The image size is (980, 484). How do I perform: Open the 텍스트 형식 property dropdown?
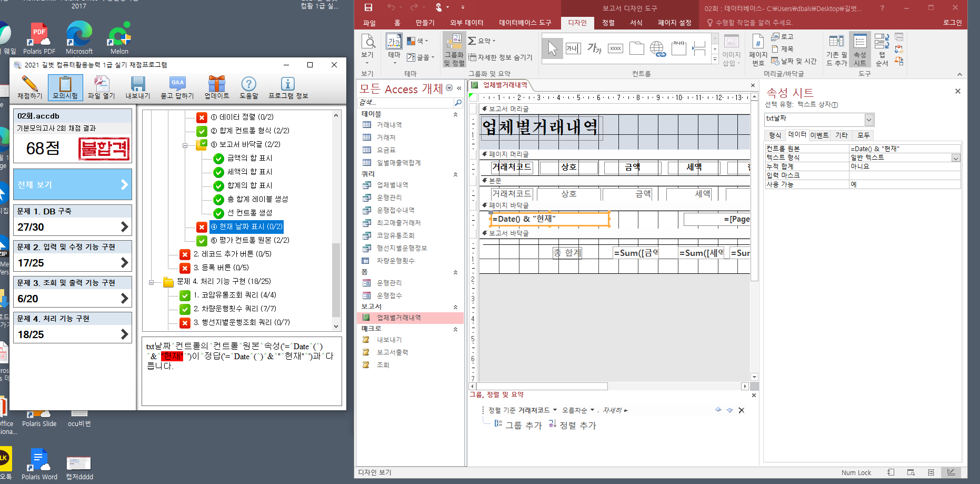click(955, 158)
